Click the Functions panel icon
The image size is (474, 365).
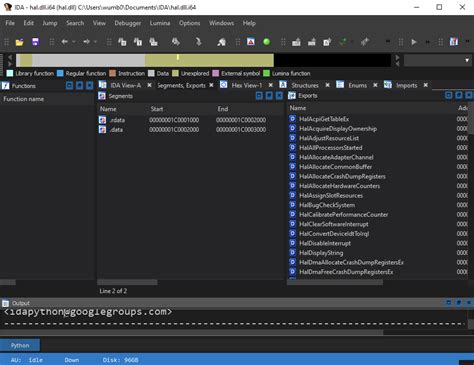[x=6, y=86]
